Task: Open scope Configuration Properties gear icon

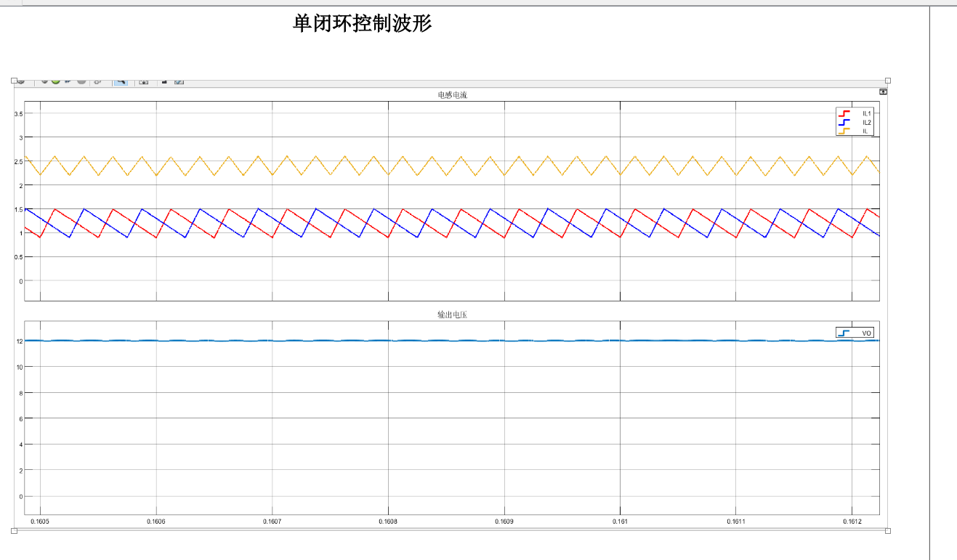Action: [21, 81]
